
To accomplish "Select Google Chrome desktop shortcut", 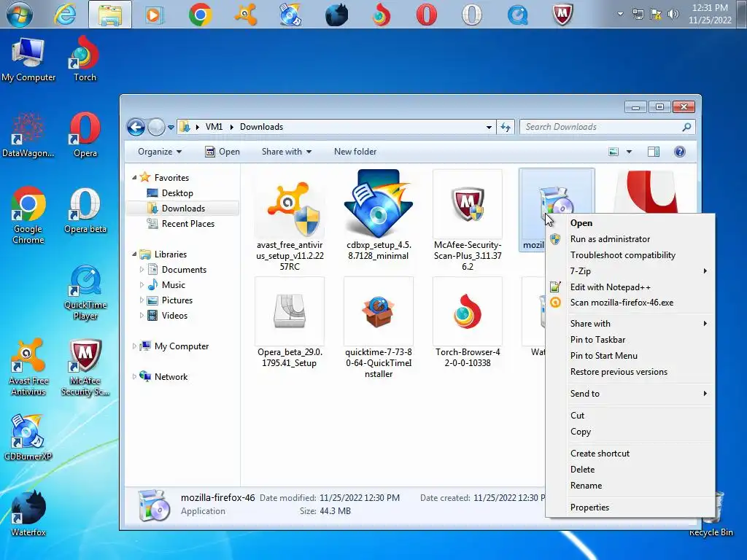I will pyautogui.click(x=28, y=215).
